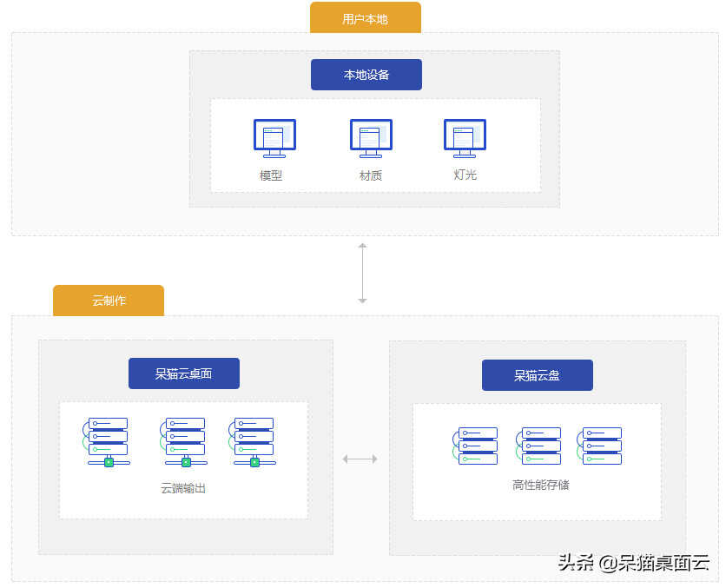Image resolution: width=726 pixels, height=588 pixels.
Task: Click the monitor icon above 模型
Action: click(274, 138)
